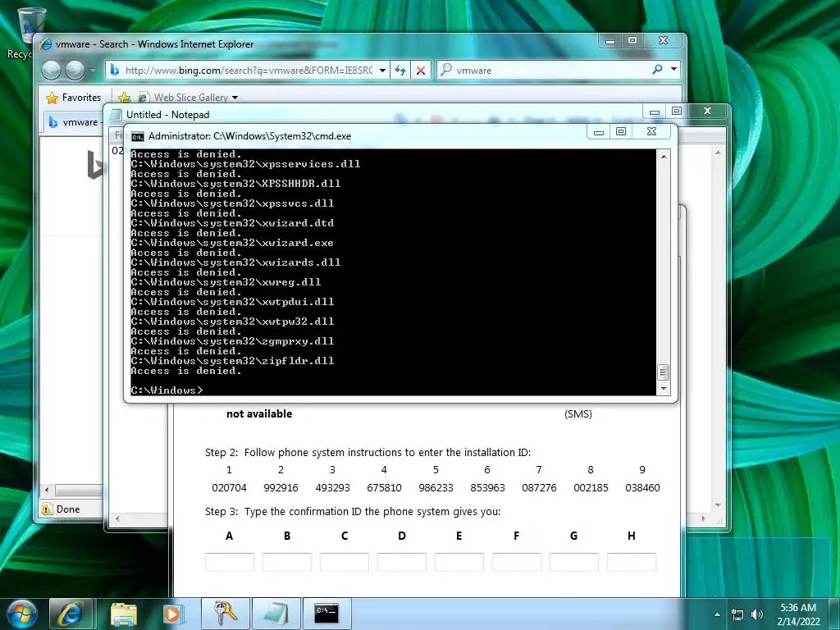Click confirmation ID field F

[x=517, y=563]
